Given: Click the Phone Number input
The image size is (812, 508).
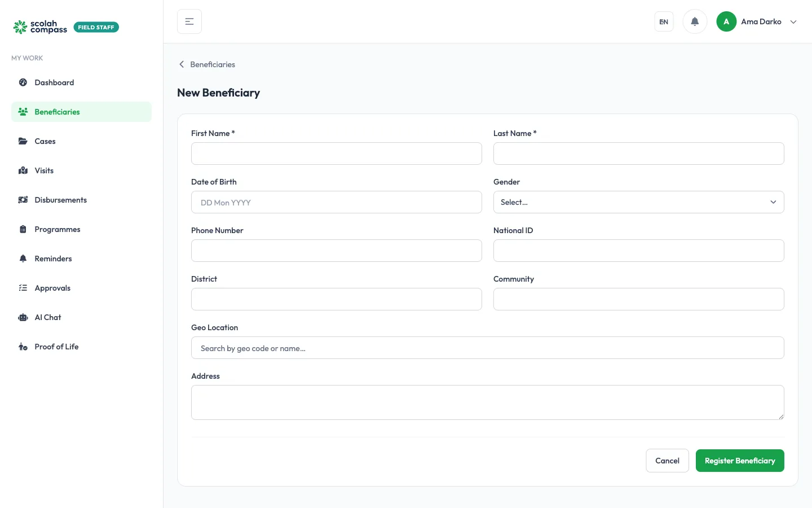Looking at the screenshot, I should click(x=336, y=251).
